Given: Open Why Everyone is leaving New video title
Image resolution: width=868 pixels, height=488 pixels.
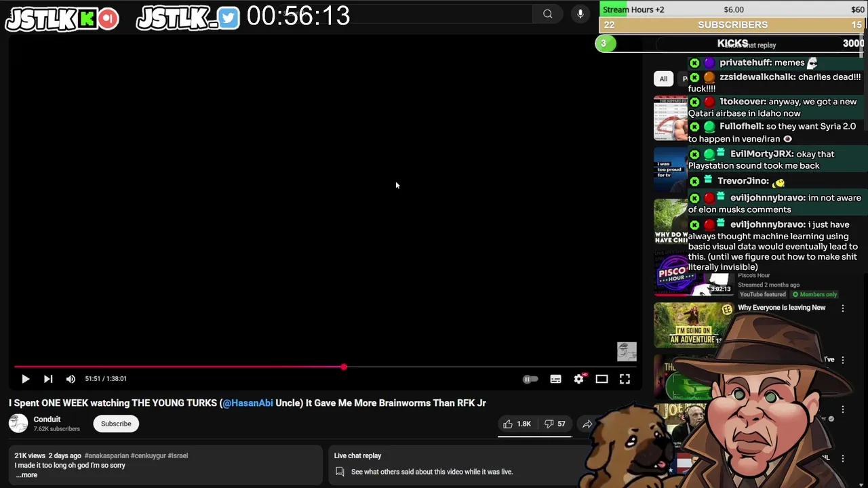Looking at the screenshot, I should point(781,308).
